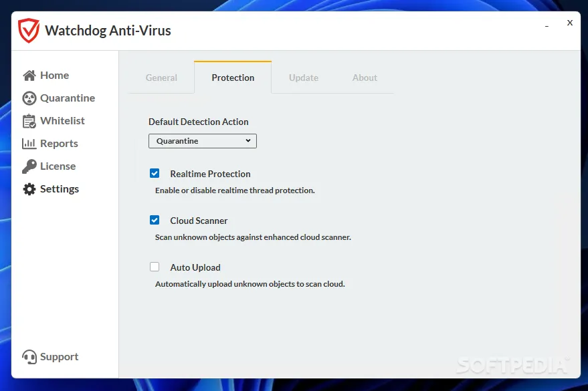
Task: Disable the Realtime Protection checkbox
Action: 155,173
